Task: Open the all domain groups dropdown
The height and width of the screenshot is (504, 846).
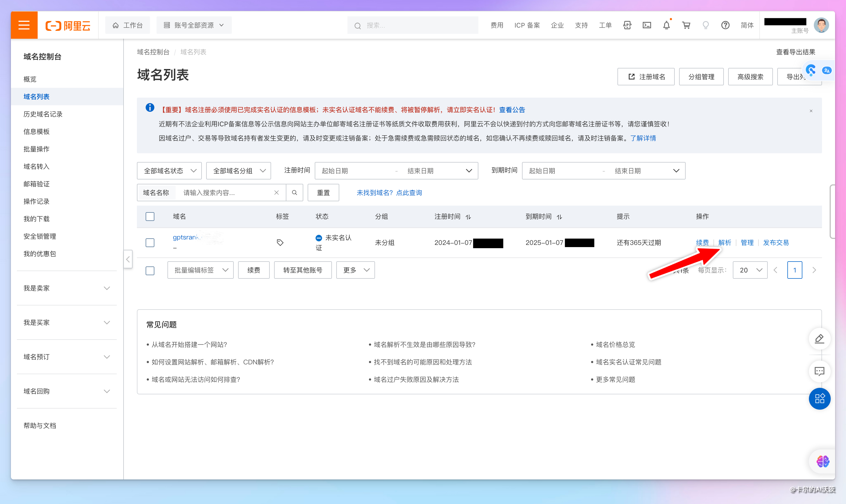Action: pos(238,170)
